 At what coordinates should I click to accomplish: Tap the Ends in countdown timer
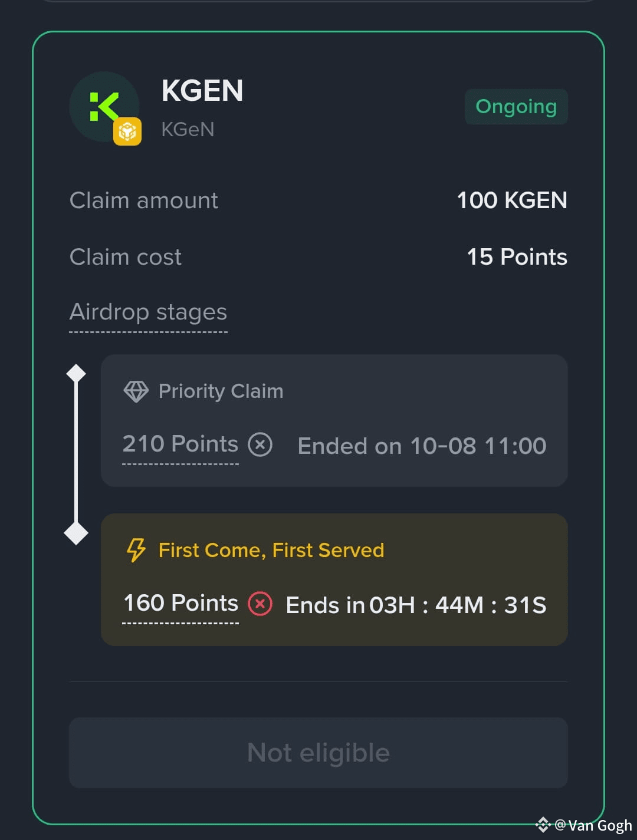click(x=416, y=605)
